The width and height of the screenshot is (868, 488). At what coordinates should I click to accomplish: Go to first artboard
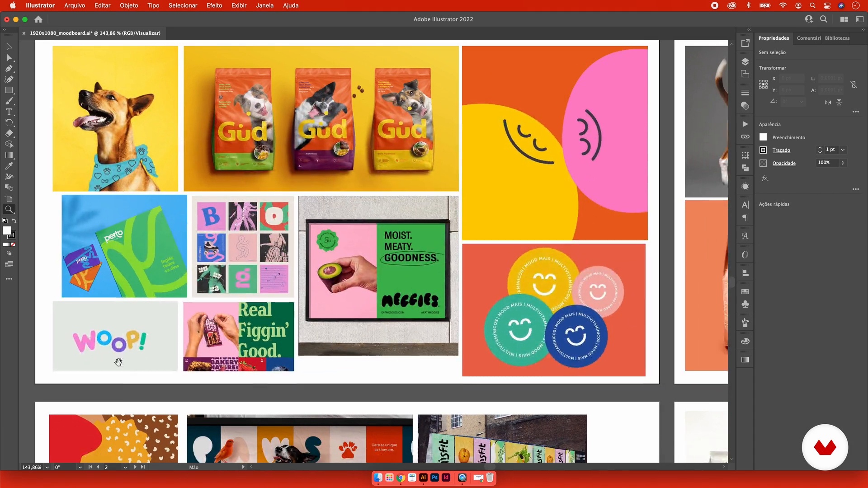(90, 467)
